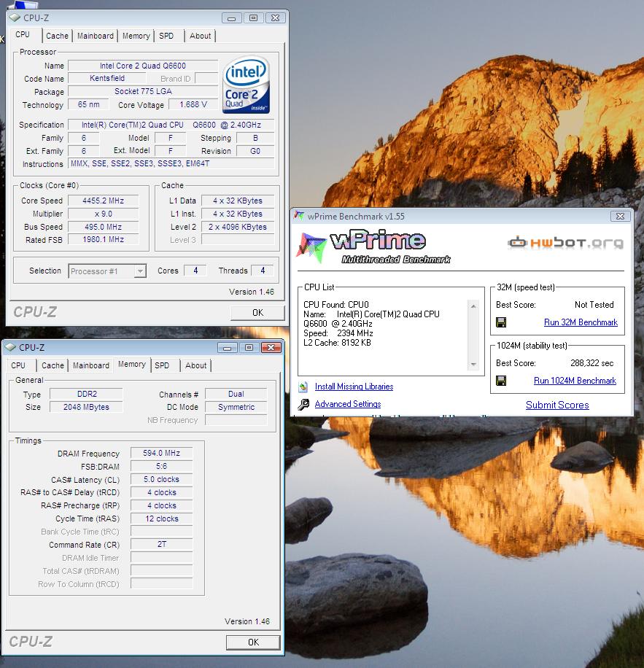The image size is (644, 668).
Task: Click the Technology value 65 nm
Action: 88,104
